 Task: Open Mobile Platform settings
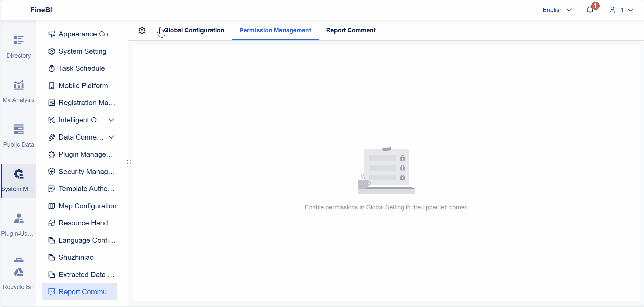(x=83, y=86)
